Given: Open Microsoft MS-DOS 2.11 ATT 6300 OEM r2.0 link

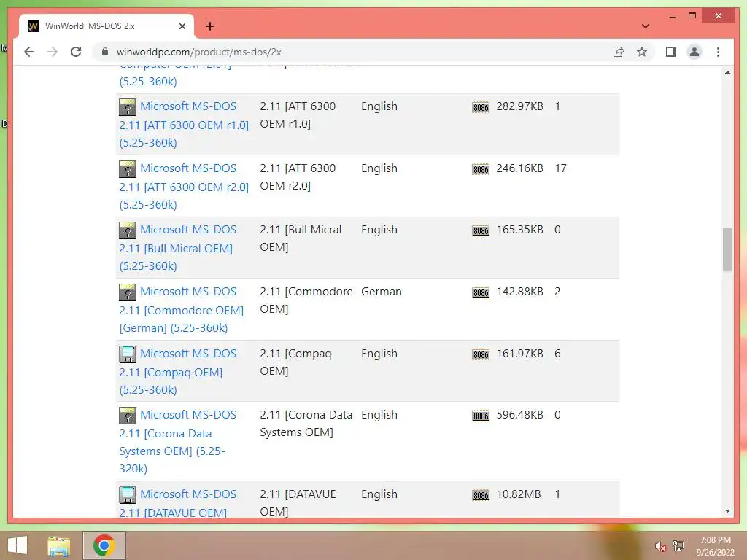Looking at the screenshot, I should click(184, 186).
